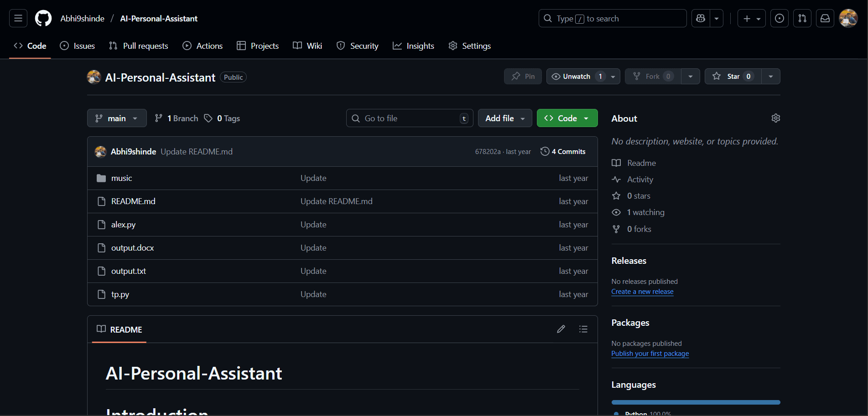The image size is (868, 416).
Task: View the 1 Branch link
Action: pyautogui.click(x=177, y=118)
